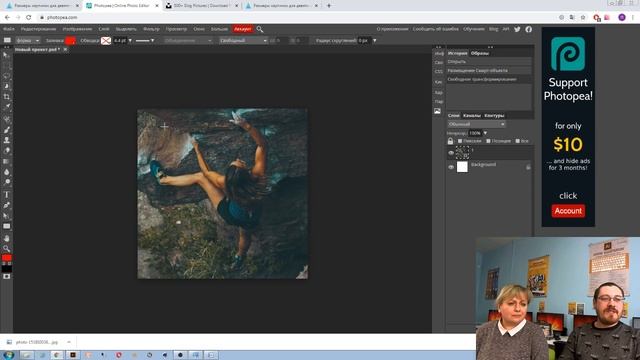The width and height of the screenshot is (640, 360).
Task: Click the red foreground color in toolbox
Action: pos(7,258)
